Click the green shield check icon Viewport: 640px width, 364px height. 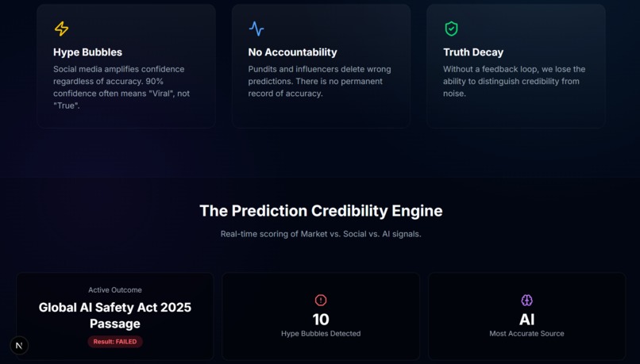[451, 29]
